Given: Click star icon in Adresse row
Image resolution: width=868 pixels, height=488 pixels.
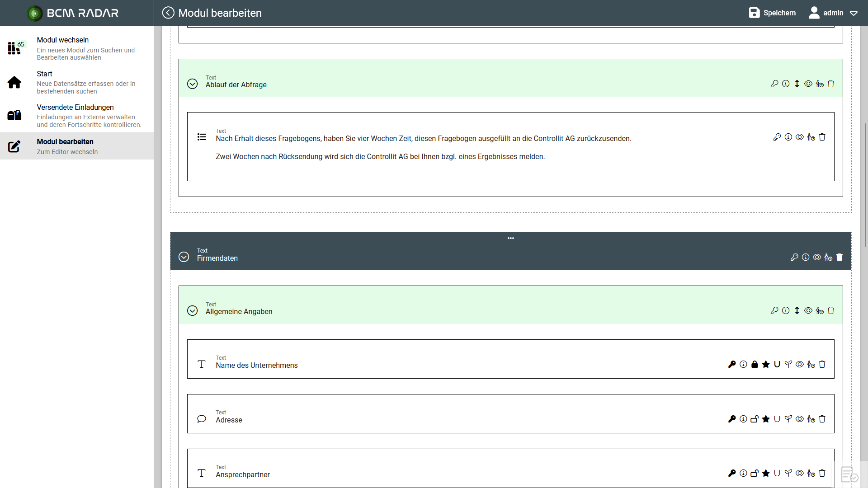Looking at the screenshot, I should tap(766, 419).
